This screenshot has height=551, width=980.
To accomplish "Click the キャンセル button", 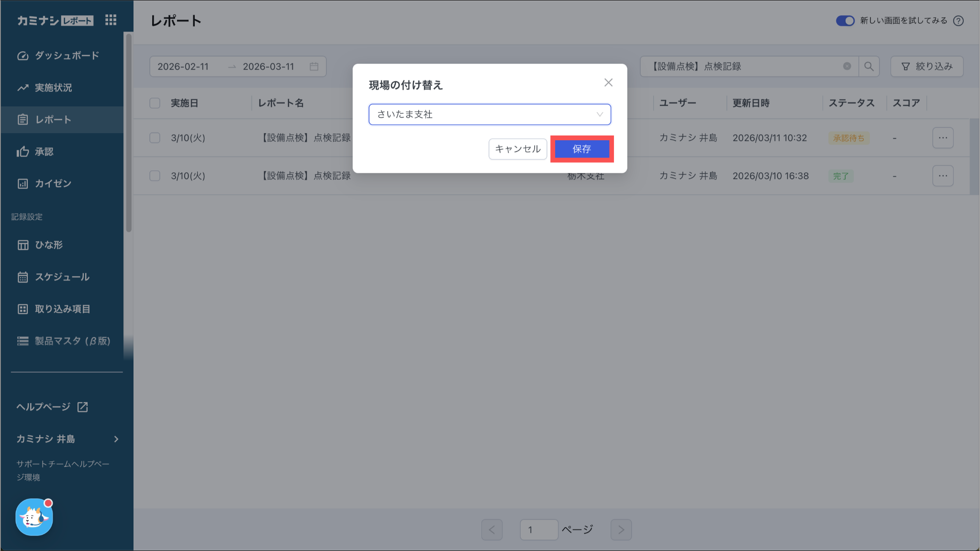I will [x=517, y=149].
